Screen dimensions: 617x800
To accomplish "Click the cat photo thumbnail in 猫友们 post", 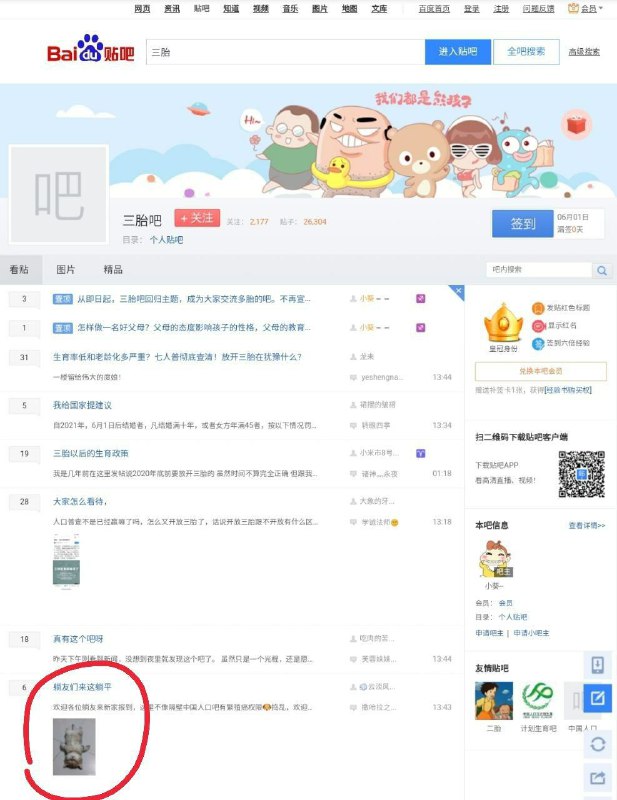I will (74, 747).
